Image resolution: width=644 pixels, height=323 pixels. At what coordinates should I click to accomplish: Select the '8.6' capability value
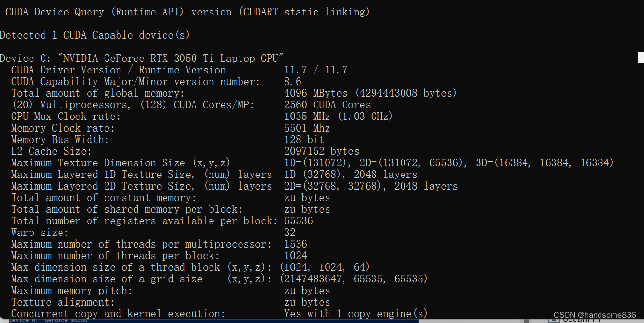pos(293,82)
